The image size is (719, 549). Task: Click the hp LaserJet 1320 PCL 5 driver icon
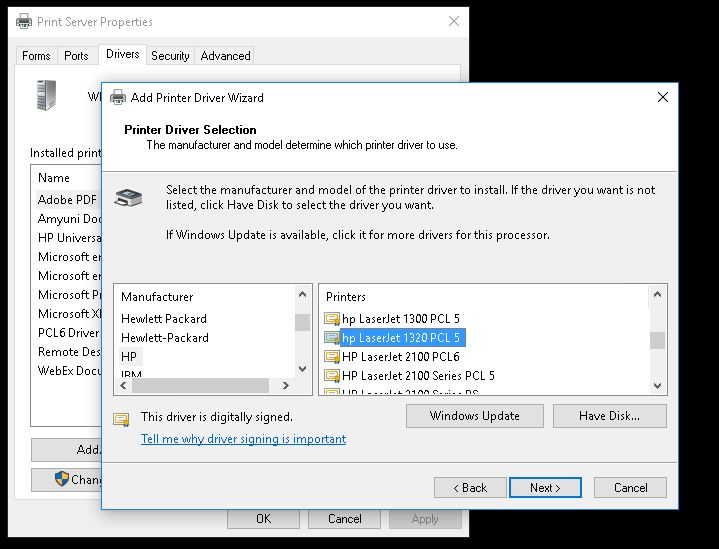coord(332,338)
